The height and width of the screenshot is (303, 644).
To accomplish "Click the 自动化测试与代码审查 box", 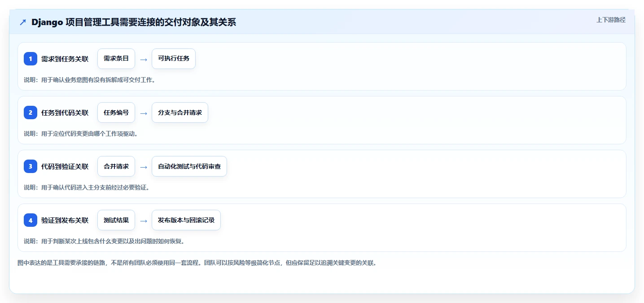I will pyautogui.click(x=189, y=166).
